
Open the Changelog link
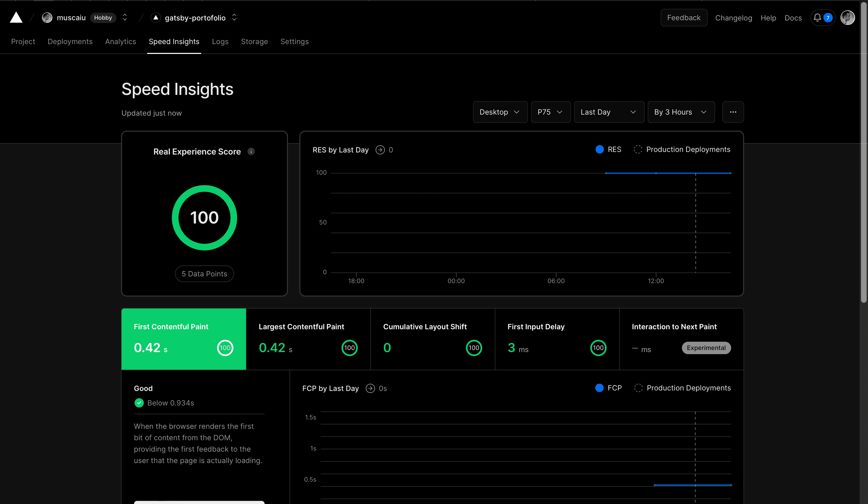pyautogui.click(x=733, y=18)
